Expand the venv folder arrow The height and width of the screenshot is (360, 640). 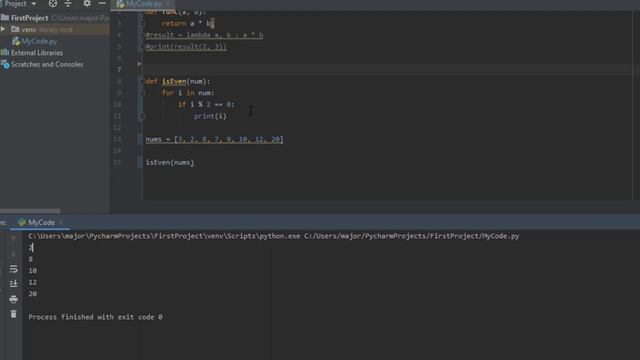tap(3, 29)
